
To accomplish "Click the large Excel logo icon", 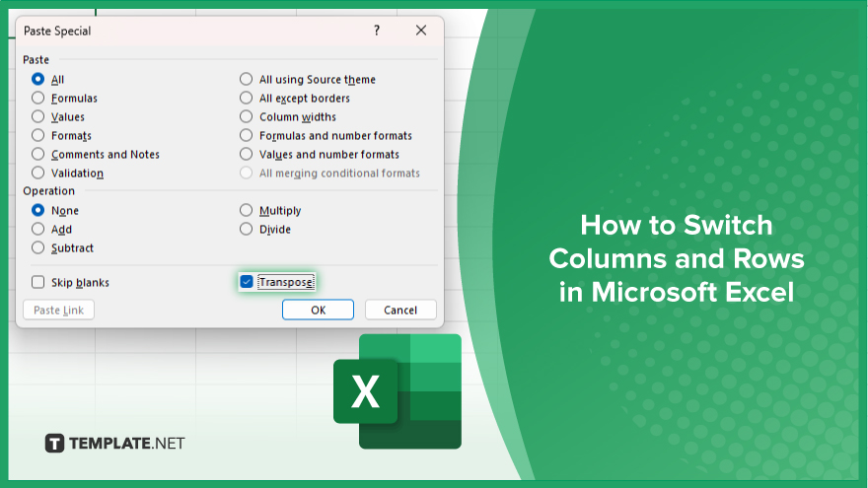I will click(398, 391).
